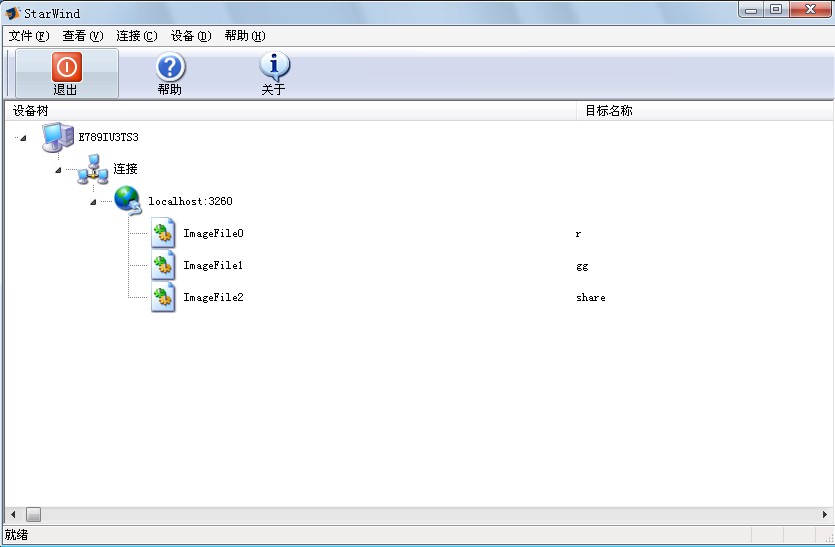Open the 文件(F) menu
Image resolution: width=835 pixels, height=547 pixels.
[x=28, y=36]
